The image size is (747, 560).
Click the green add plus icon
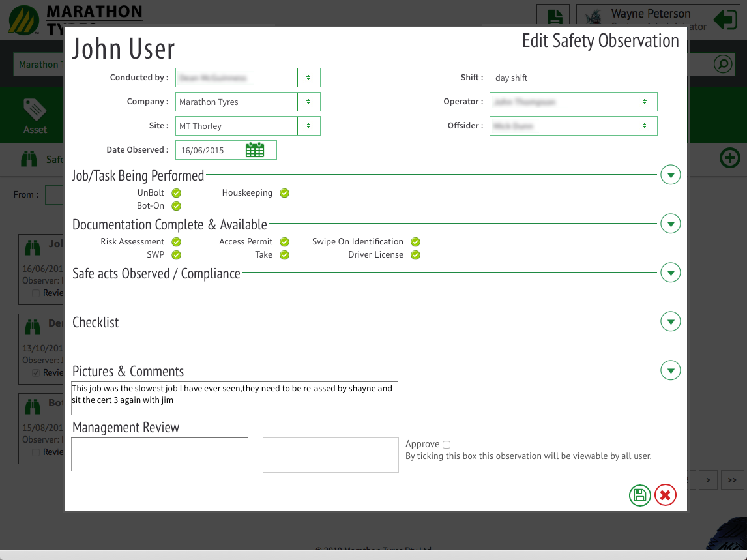[x=729, y=158]
